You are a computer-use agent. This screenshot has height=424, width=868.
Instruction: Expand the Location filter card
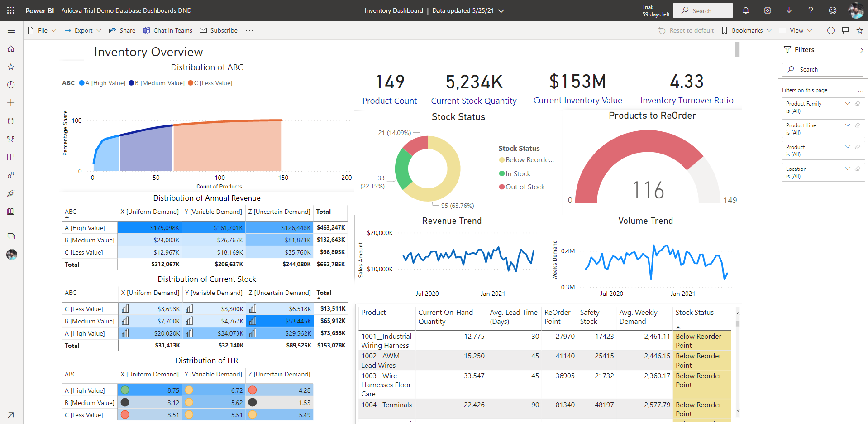847,169
